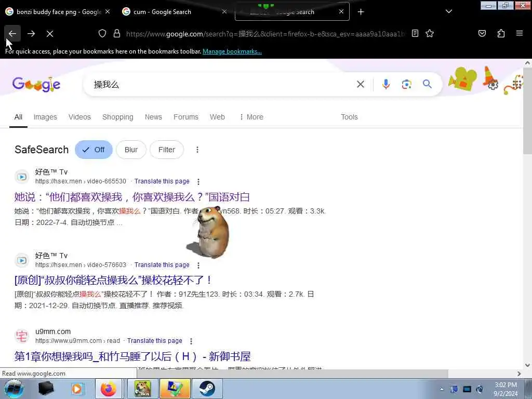Show hidden system tray icons arrow
532x399 pixels.
[442, 389]
